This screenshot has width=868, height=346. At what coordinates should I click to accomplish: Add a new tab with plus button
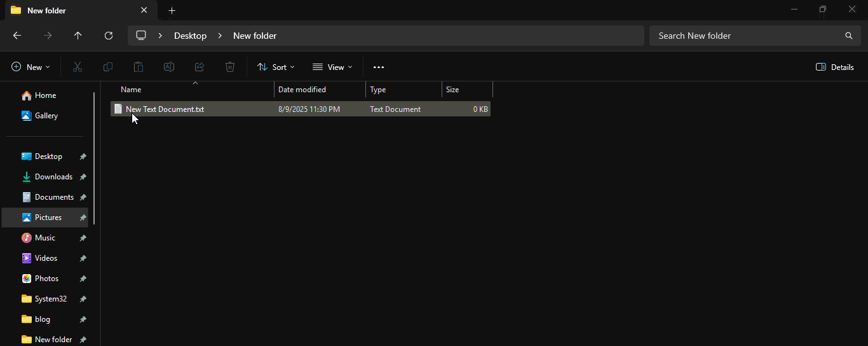(172, 11)
